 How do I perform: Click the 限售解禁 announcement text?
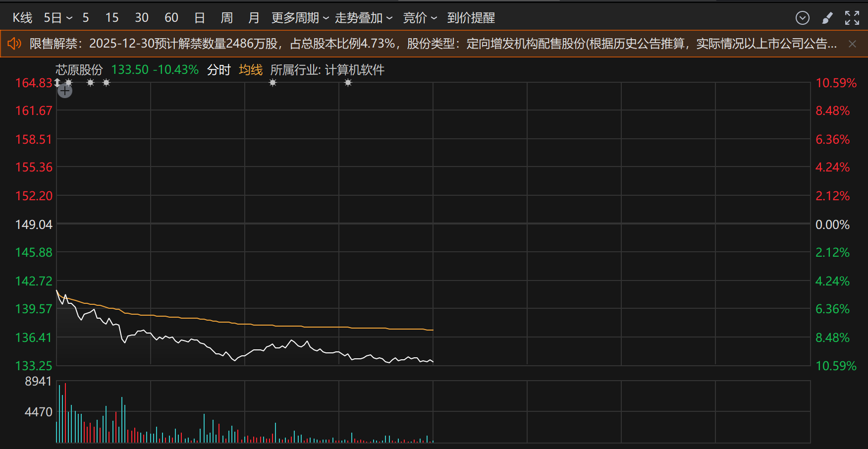(x=431, y=44)
